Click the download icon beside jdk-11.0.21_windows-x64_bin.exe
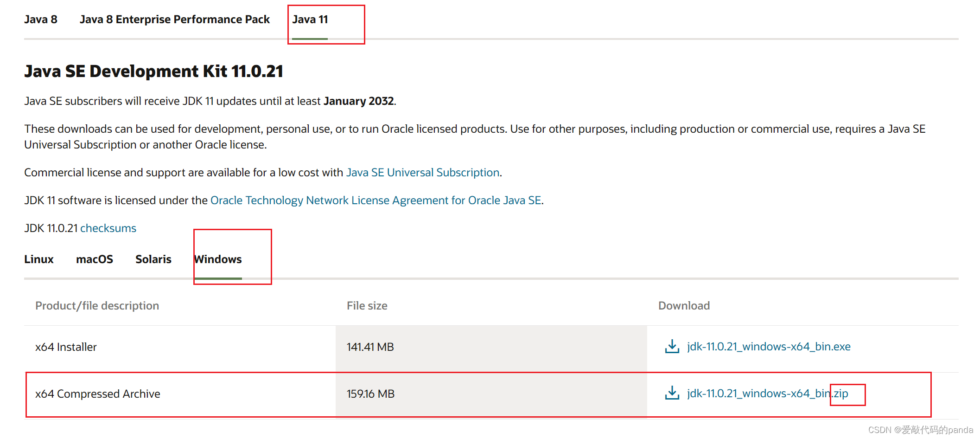The height and width of the screenshot is (439, 980). (x=672, y=346)
